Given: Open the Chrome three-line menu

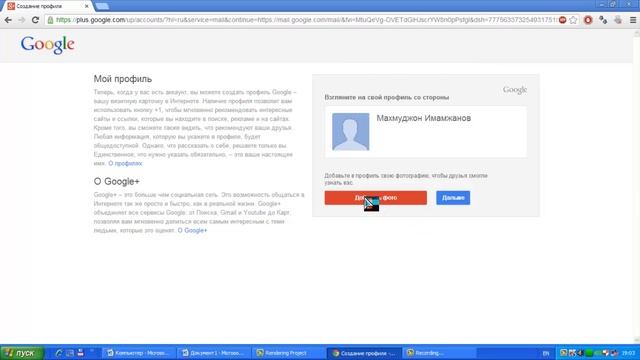Looking at the screenshot, I should click(633, 20).
